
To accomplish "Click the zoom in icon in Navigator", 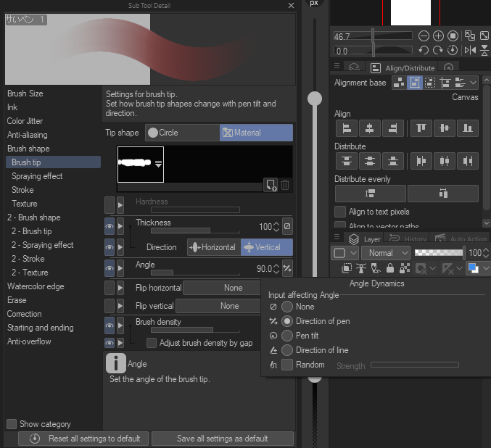I will (438, 36).
